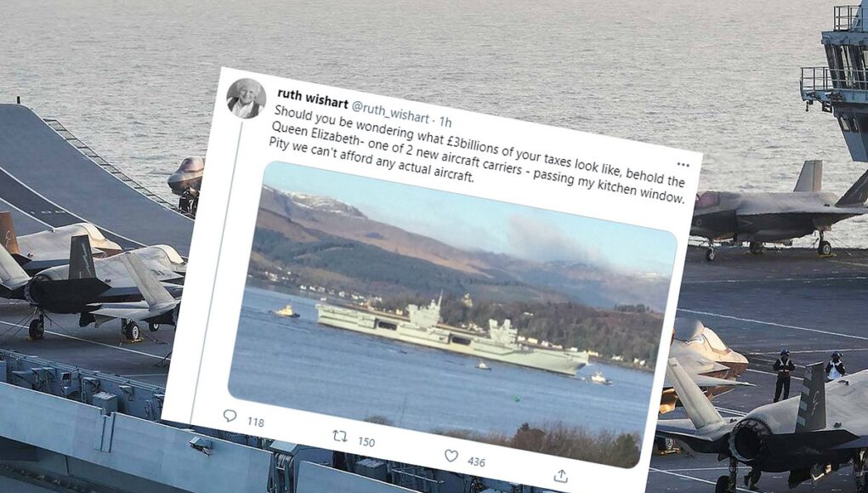This screenshot has width=868, height=493.
Task: Click ruth wishart's profile avatar
Action: (246, 98)
